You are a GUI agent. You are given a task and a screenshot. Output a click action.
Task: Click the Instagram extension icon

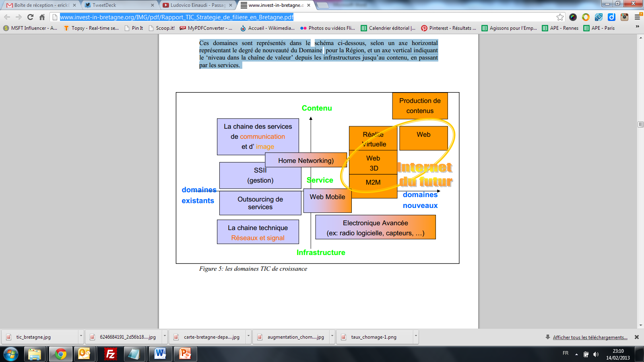click(x=624, y=17)
